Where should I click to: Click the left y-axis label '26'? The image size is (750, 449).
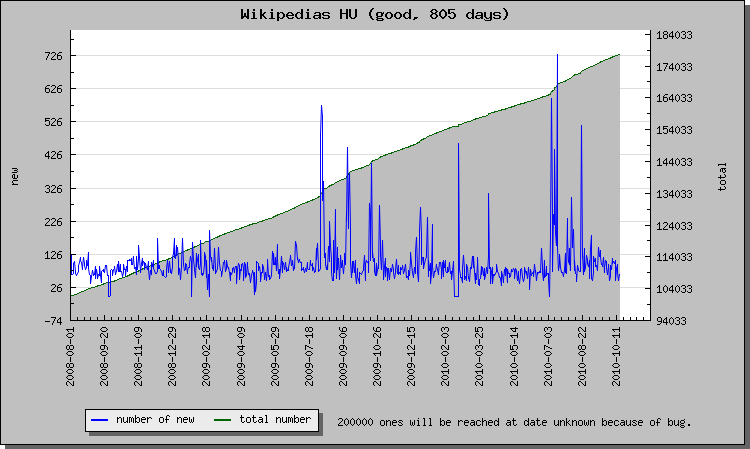(57, 288)
